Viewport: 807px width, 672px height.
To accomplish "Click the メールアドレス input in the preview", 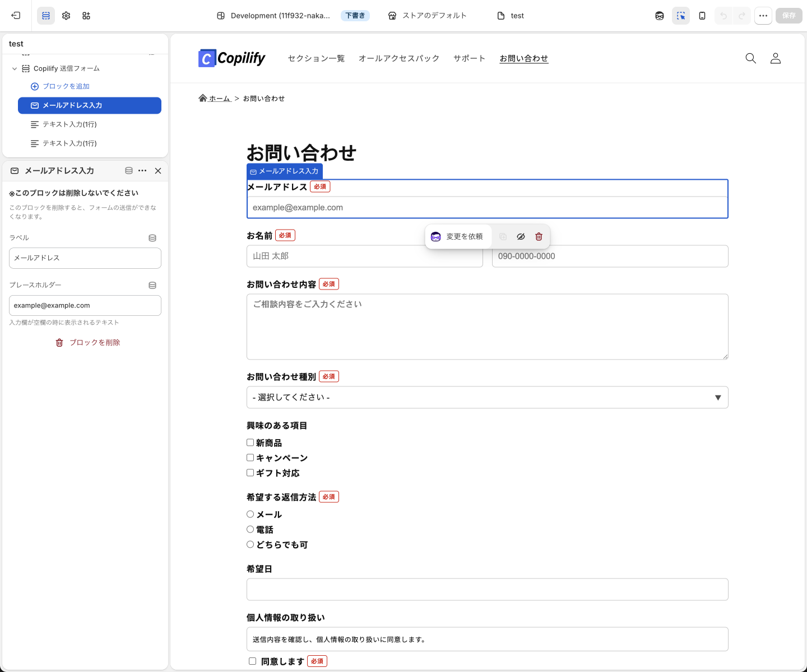I will (488, 208).
